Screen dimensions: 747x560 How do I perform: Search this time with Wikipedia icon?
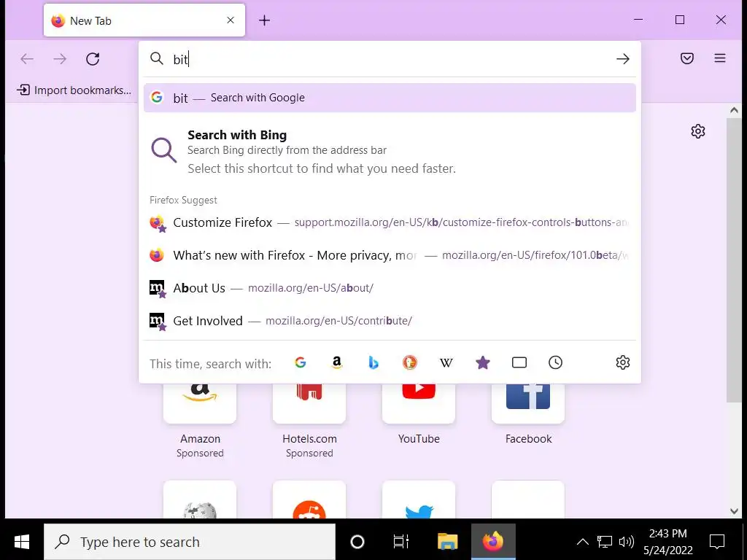tap(446, 363)
